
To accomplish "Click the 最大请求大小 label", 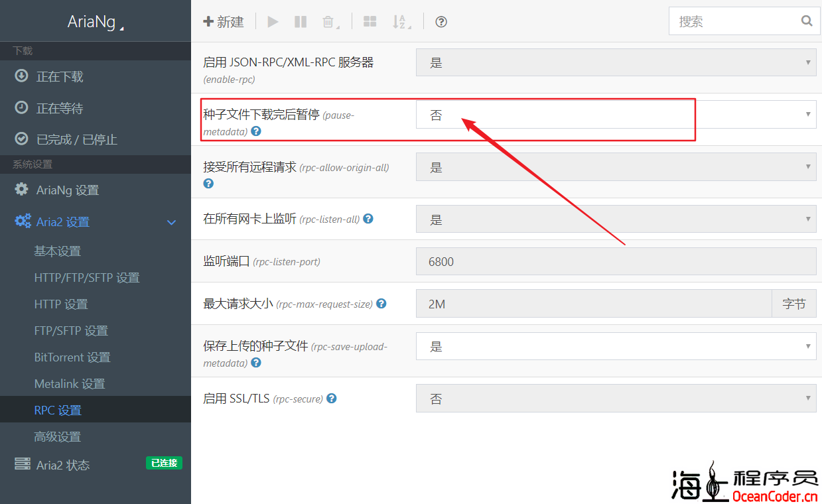I will click(238, 304).
